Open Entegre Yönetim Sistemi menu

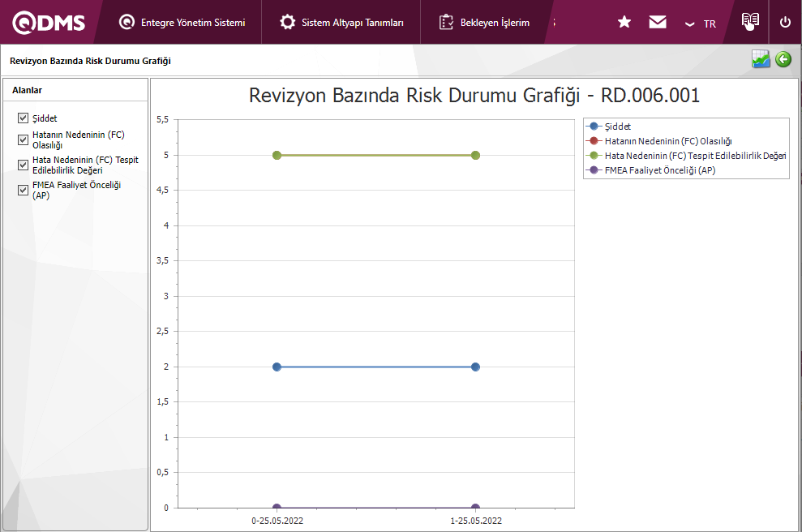point(182,23)
